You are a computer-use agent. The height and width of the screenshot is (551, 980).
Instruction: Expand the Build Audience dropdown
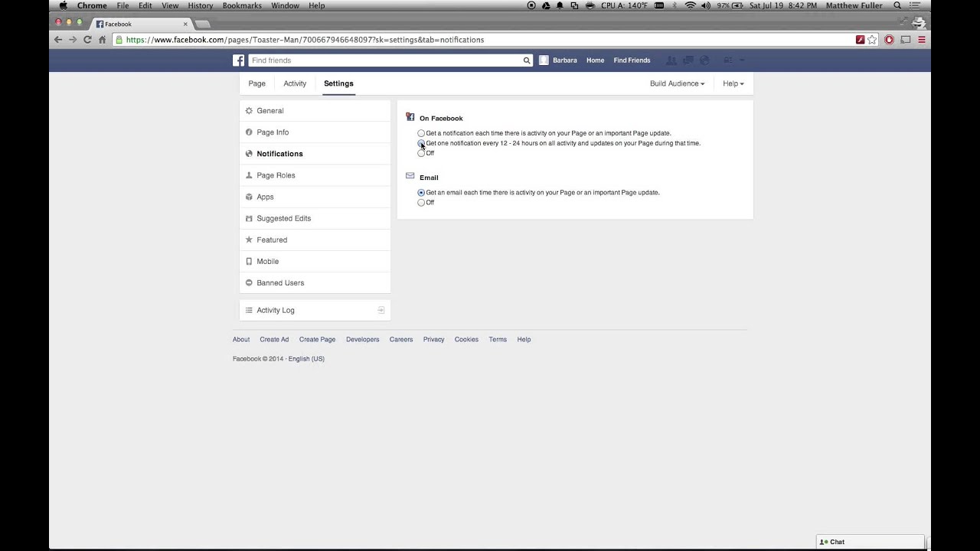[x=677, y=83]
